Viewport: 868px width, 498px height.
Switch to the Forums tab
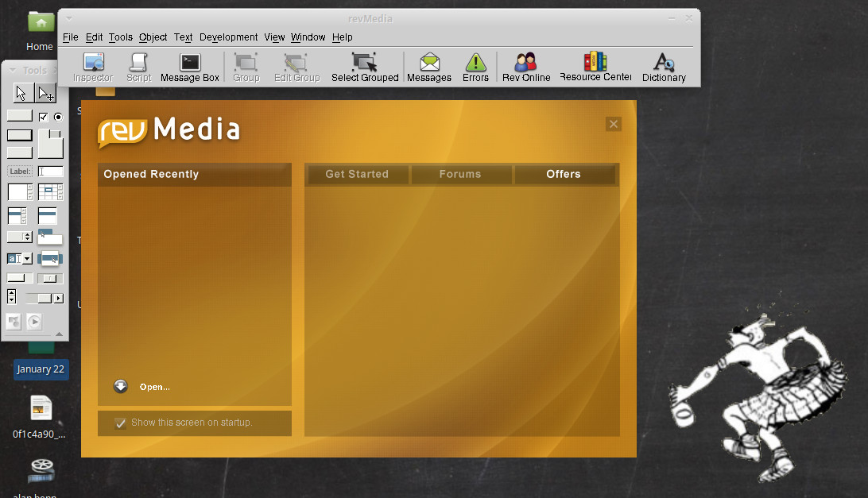point(460,174)
